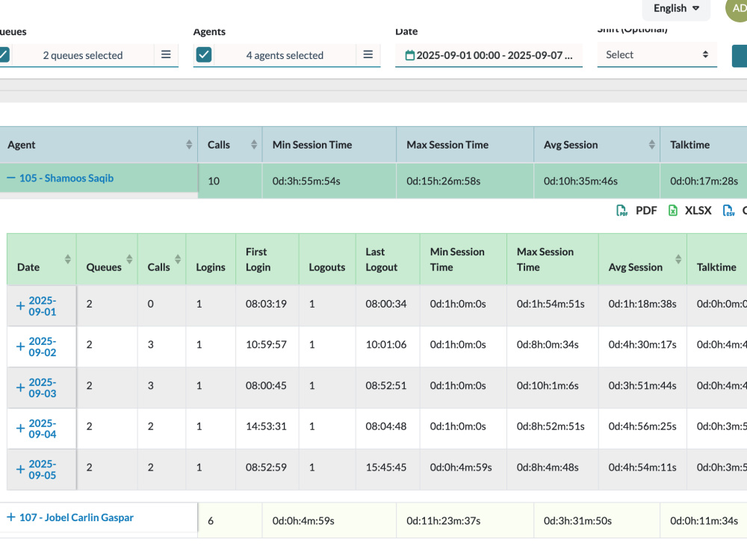The image size is (747, 560).
Task: Expand the 2025-09-04 date row
Action: click(x=20, y=429)
